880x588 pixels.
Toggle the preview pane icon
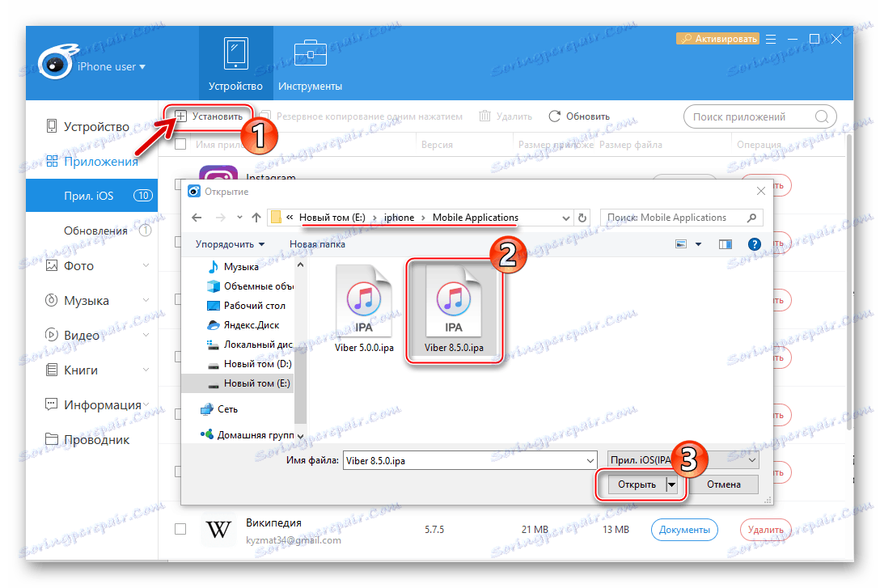tap(725, 244)
